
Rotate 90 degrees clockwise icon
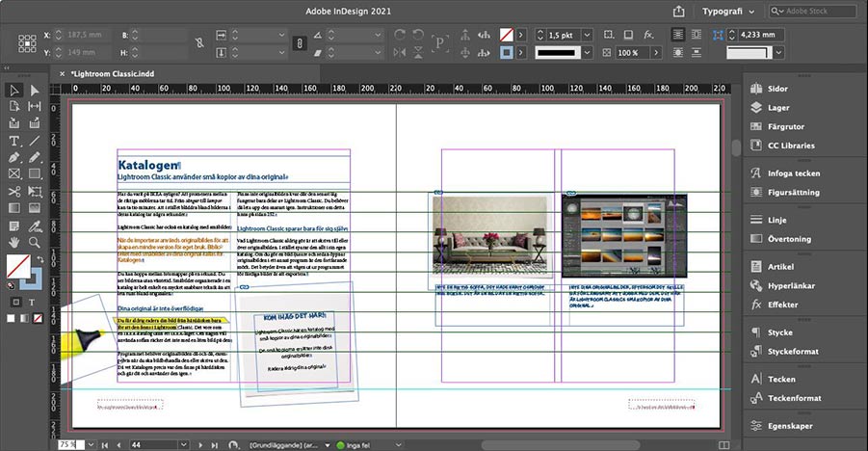399,35
